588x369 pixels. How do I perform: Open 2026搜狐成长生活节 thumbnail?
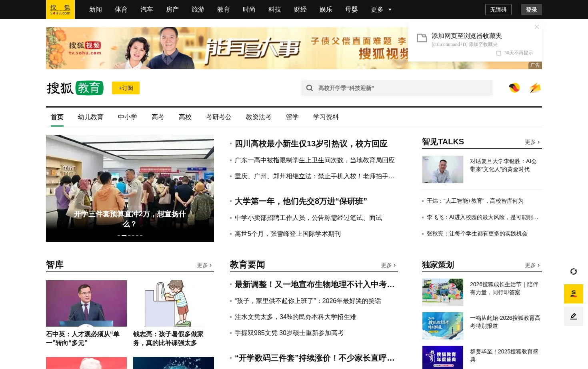pos(443,292)
